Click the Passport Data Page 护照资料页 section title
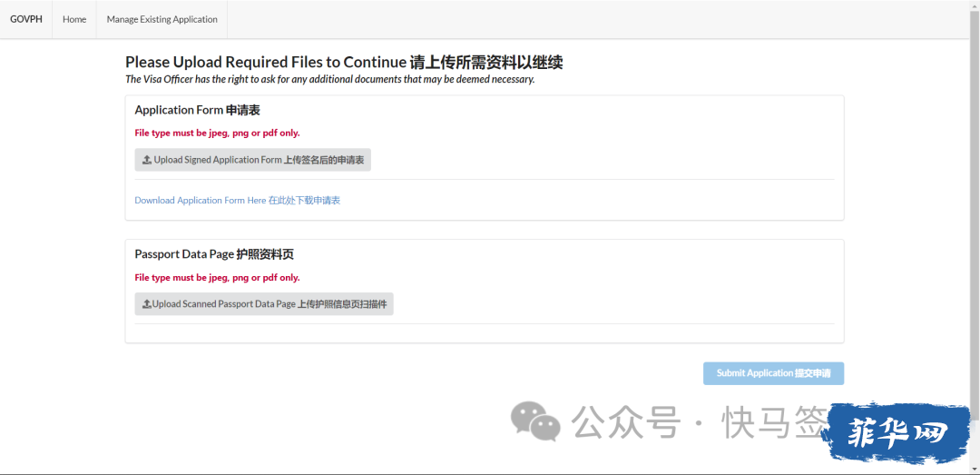 click(214, 254)
